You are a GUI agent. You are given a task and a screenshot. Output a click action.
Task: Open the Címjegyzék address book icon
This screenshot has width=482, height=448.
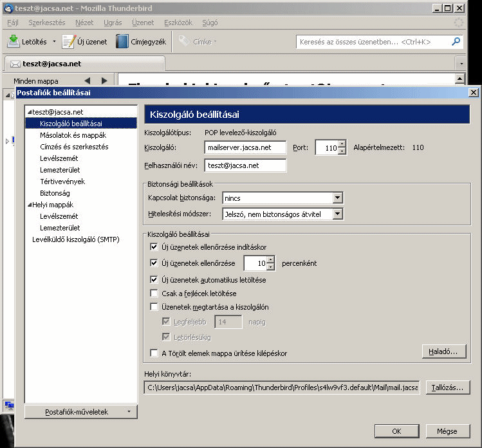coord(122,41)
